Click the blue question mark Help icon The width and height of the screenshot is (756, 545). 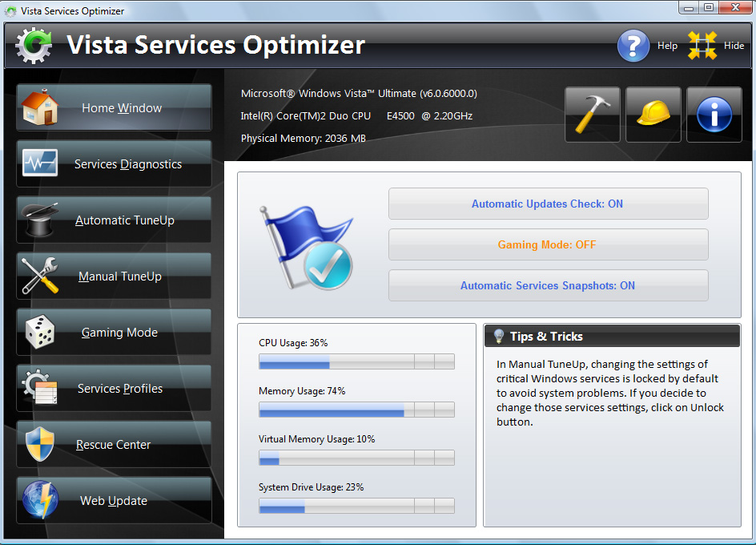633,46
